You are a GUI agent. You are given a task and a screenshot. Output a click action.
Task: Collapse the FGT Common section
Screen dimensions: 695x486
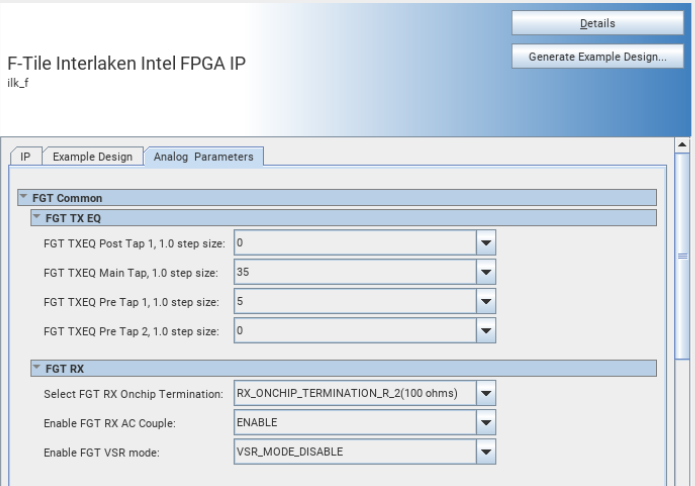coord(24,196)
